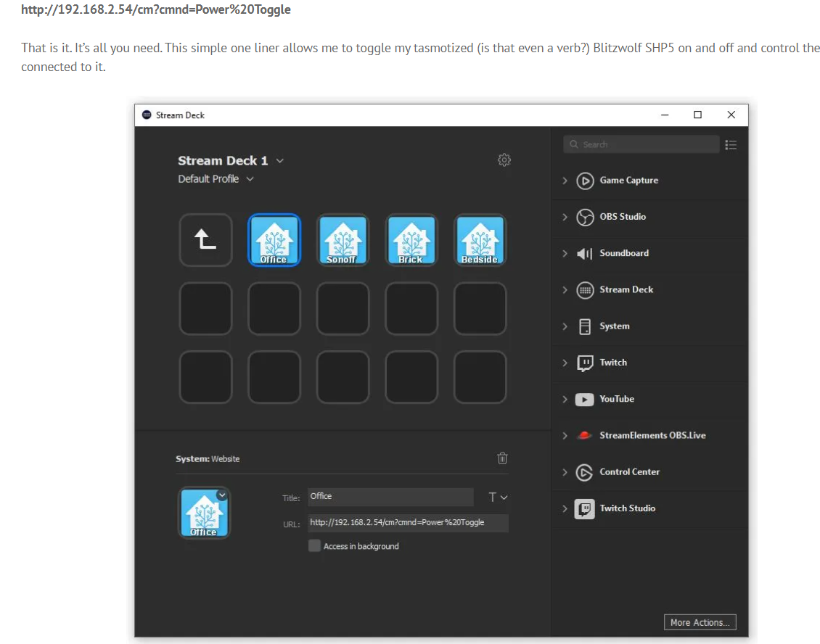Viewport: 820px width, 644px height.
Task: Expand the Control Center chevron
Action: [565, 472]
